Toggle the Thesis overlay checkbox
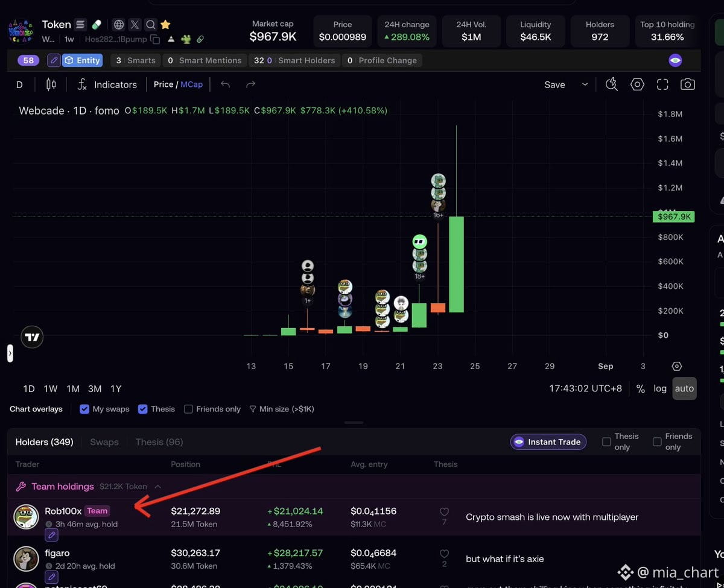 pyautogui.click(x=143, y=409)
